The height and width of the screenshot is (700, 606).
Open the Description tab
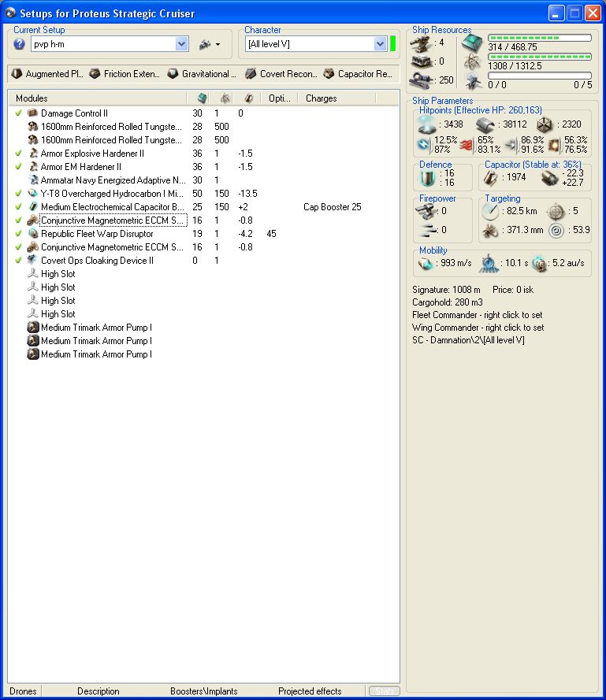pos(99,691)
